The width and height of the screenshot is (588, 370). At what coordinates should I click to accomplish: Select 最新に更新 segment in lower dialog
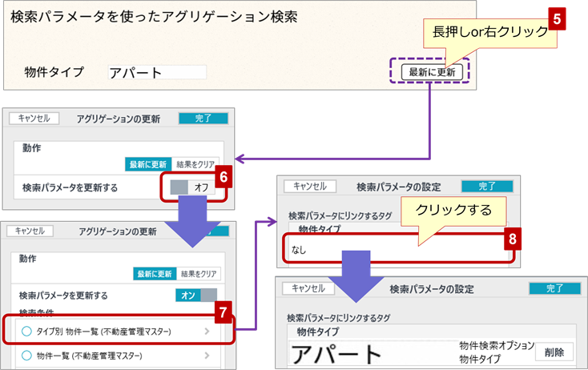155,274
